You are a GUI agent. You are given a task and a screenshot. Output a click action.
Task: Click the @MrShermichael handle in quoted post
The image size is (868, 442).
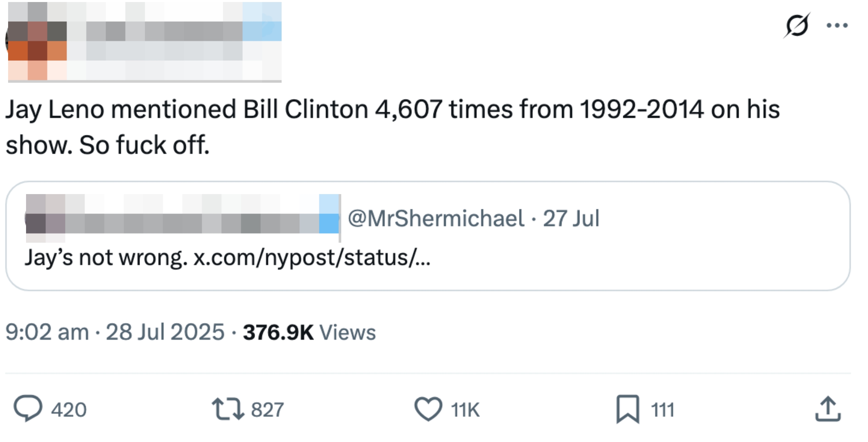[x=436, y=218]
